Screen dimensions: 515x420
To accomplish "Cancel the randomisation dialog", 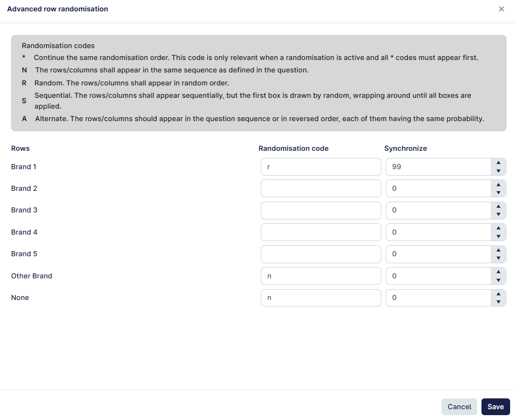I will [459, 407].
